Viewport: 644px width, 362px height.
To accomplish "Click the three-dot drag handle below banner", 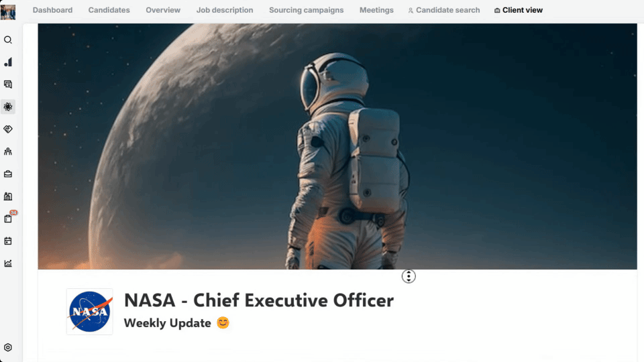I will 409,276.
